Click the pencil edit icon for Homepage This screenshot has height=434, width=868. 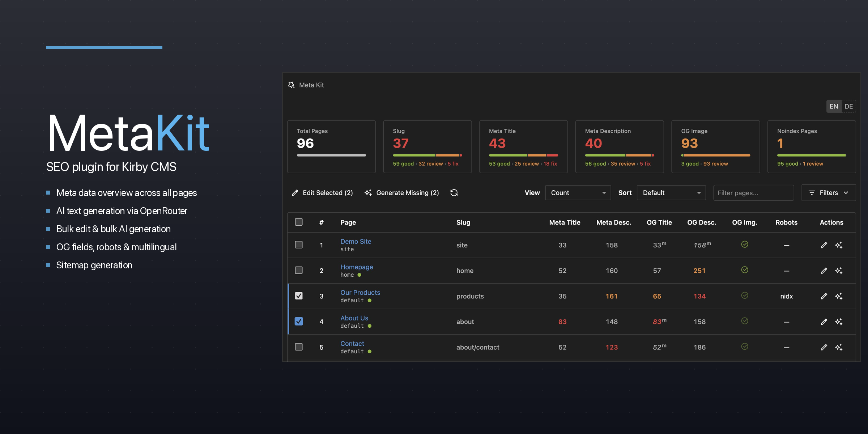click(824, 271)
